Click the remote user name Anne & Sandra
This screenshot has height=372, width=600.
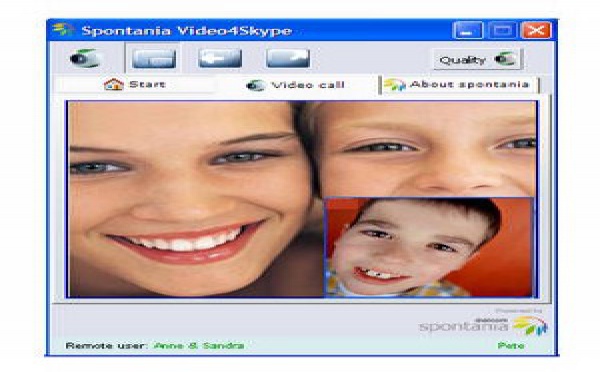(199, 346)
